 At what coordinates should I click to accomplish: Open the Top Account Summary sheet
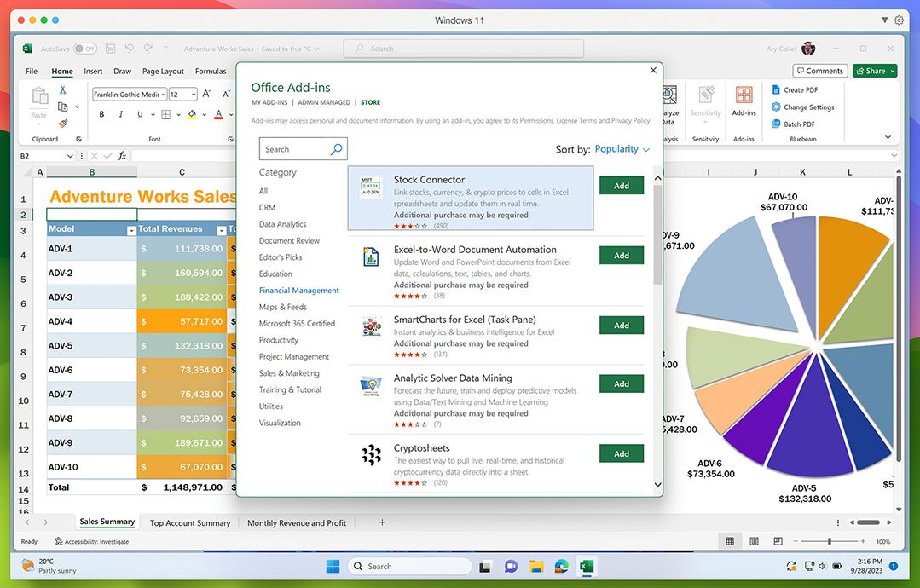(x=188, y=522)
